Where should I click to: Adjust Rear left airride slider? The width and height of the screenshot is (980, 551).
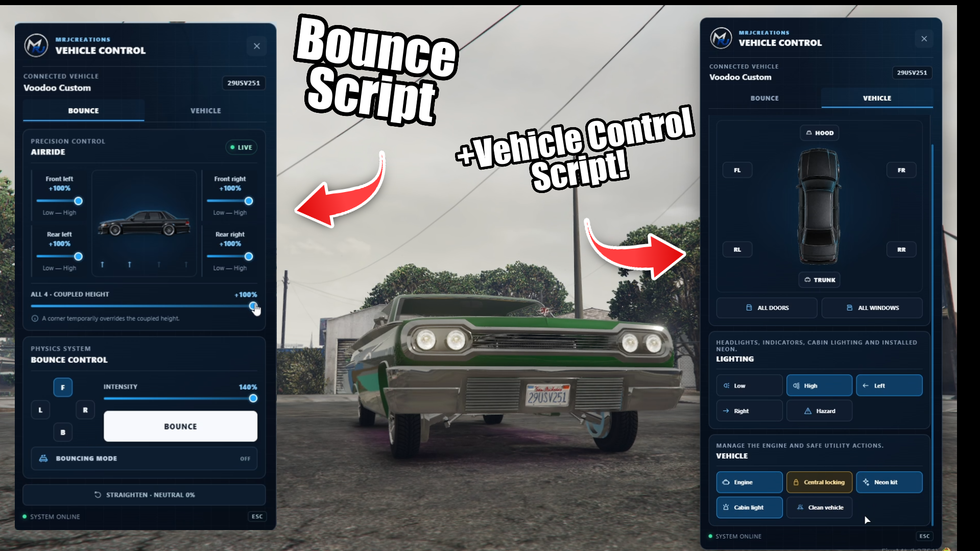(59, 256)
